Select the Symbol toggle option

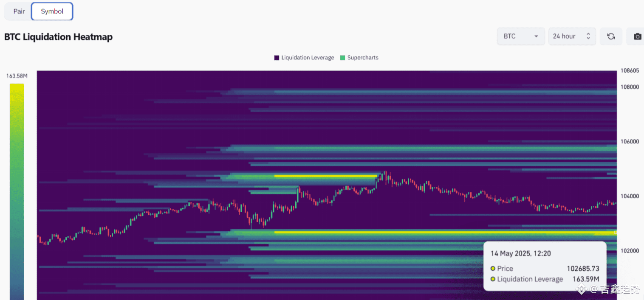pos(52,11)
